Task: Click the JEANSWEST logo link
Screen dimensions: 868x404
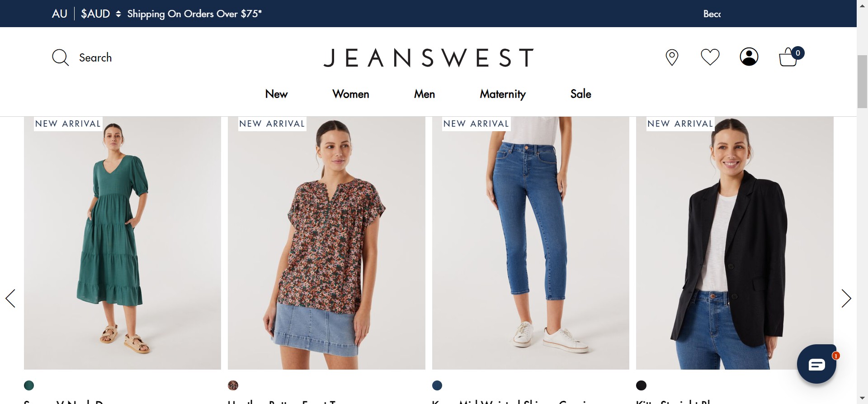Action: [x=429, y=58]
